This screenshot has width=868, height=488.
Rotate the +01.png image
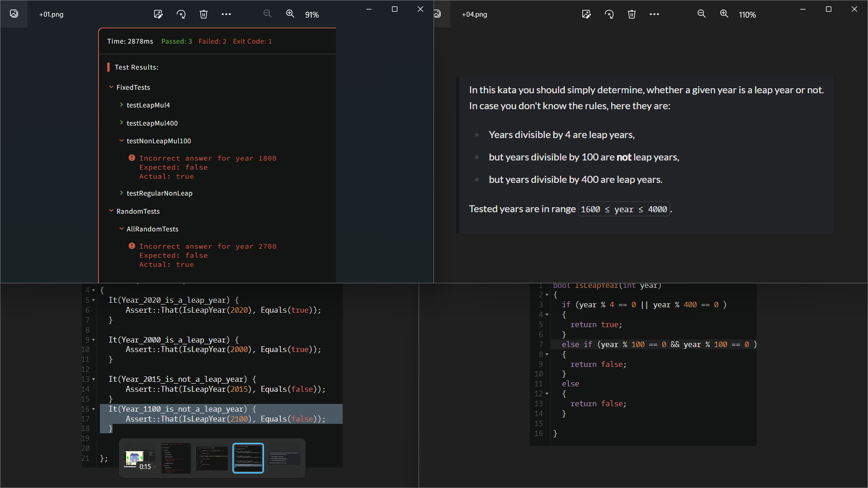(181, 14)
